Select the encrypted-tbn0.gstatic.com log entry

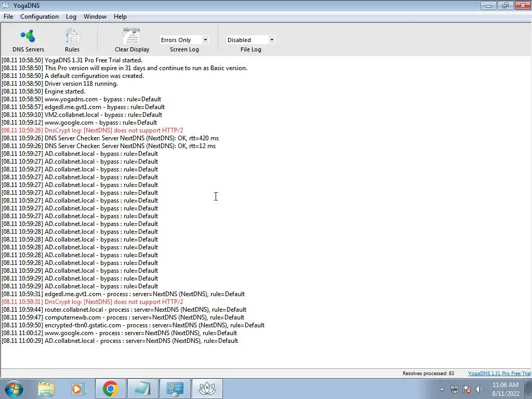tap(133, 325)
